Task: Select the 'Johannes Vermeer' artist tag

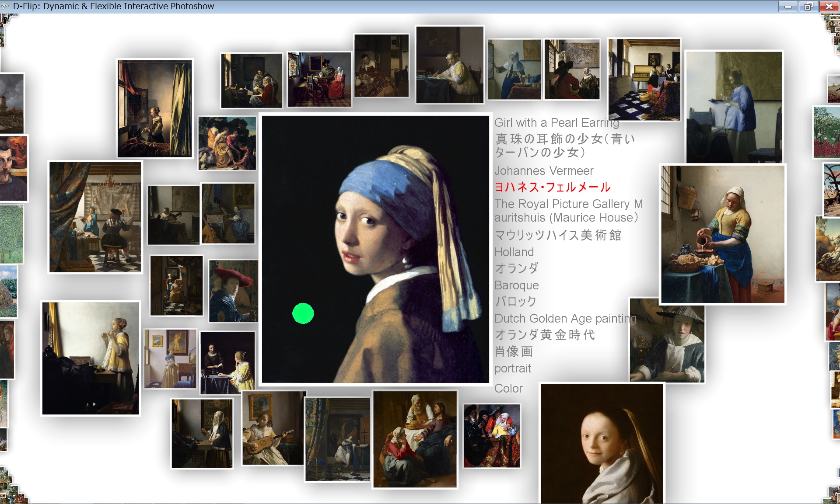Action: [544, 170]
